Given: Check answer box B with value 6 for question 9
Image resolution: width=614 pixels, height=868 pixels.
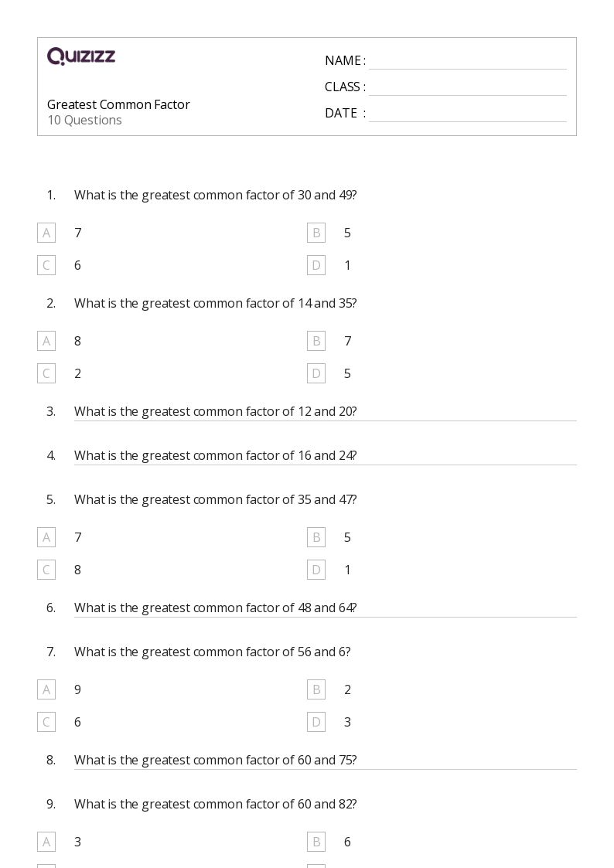Looking at the screenshot, I should pos(316,842).
